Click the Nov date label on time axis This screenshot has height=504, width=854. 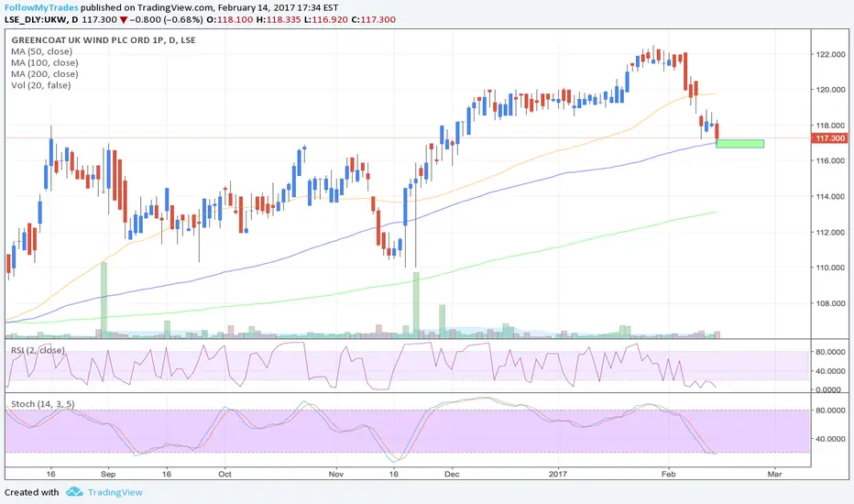[x=336, y=474]
